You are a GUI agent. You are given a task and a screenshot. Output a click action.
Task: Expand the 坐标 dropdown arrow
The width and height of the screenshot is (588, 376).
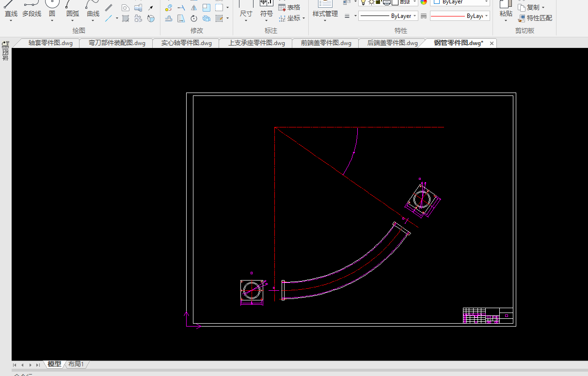[x=304, y=18]
